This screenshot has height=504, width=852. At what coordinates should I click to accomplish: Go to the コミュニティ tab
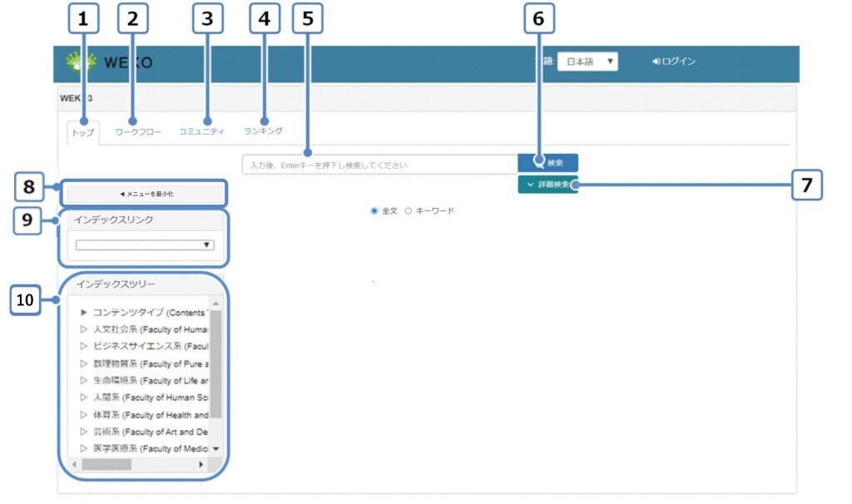(x=201, y=131)
